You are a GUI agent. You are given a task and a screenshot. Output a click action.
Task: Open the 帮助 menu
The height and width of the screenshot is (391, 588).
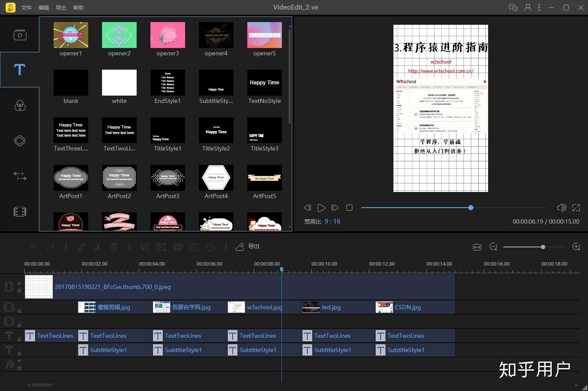[x=78, y=7]
